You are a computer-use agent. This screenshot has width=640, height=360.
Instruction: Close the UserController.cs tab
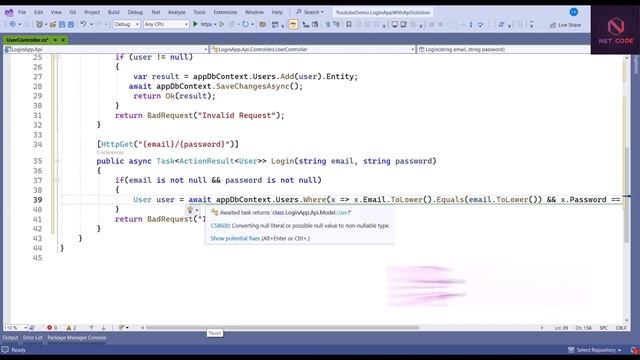pyautogui.click(x=63, y=40)
